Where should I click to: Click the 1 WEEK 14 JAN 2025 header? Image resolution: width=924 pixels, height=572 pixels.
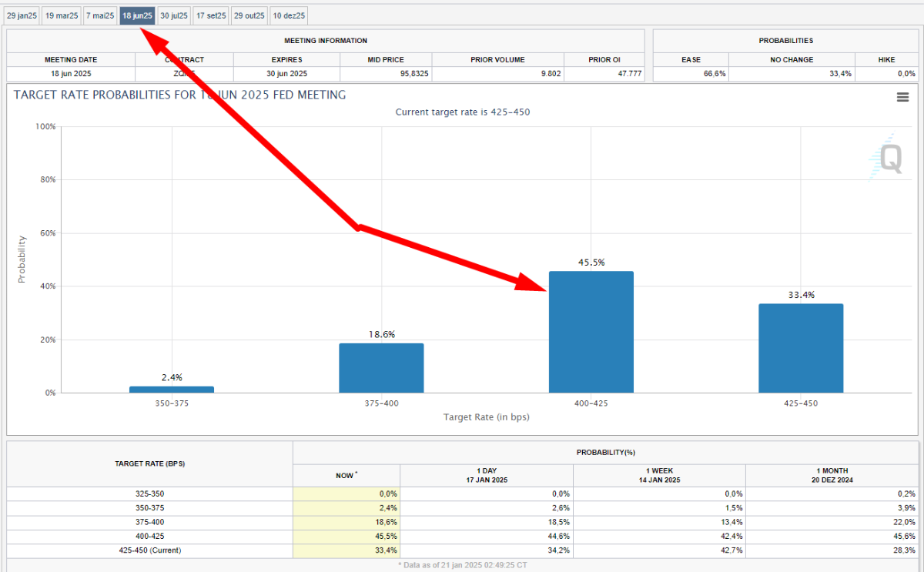pyautogui.click(x=659, y=475)
